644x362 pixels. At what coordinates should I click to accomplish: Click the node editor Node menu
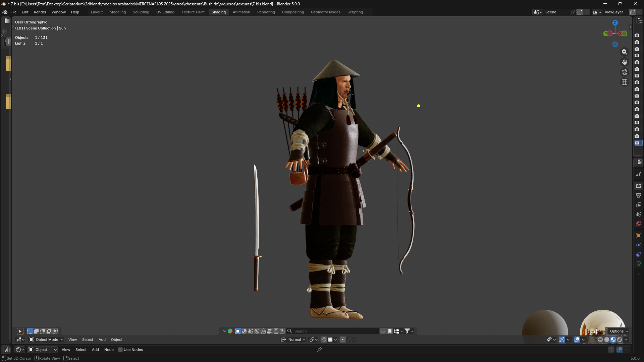109,350
